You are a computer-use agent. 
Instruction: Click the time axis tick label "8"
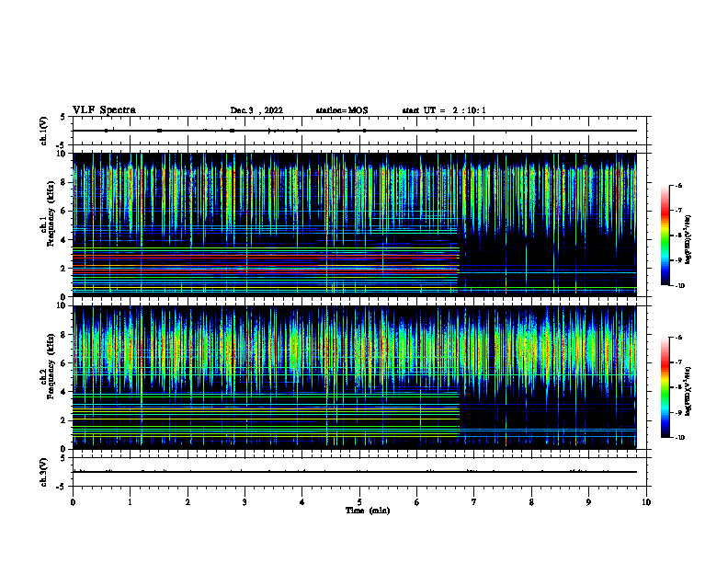coord(531,502)
